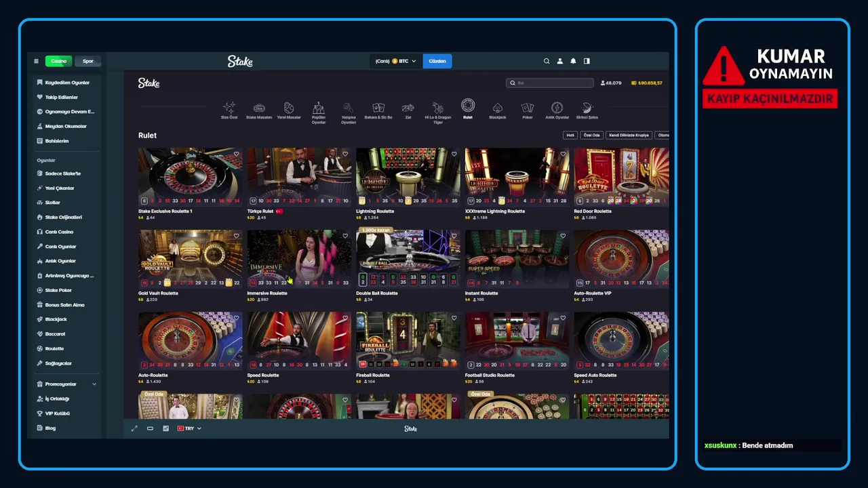The height and width of the screenshot is (488, 868).
Task: Open the TRY currency dropdown in footer
Action: pos(189,428)
